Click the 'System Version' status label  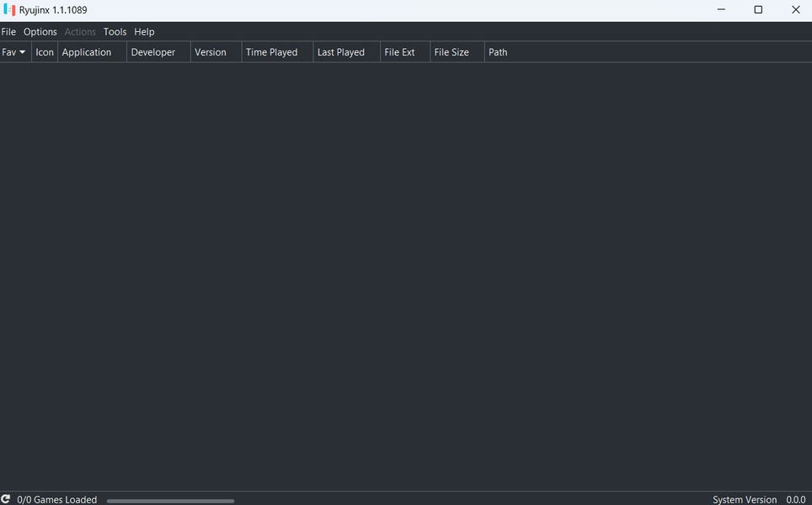[x=744, y=499]
